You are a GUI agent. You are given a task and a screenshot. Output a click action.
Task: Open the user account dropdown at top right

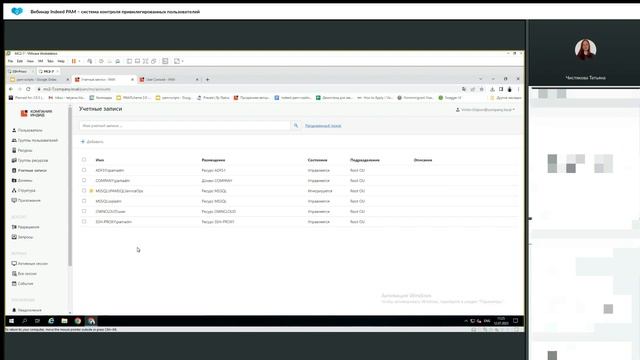485,110
